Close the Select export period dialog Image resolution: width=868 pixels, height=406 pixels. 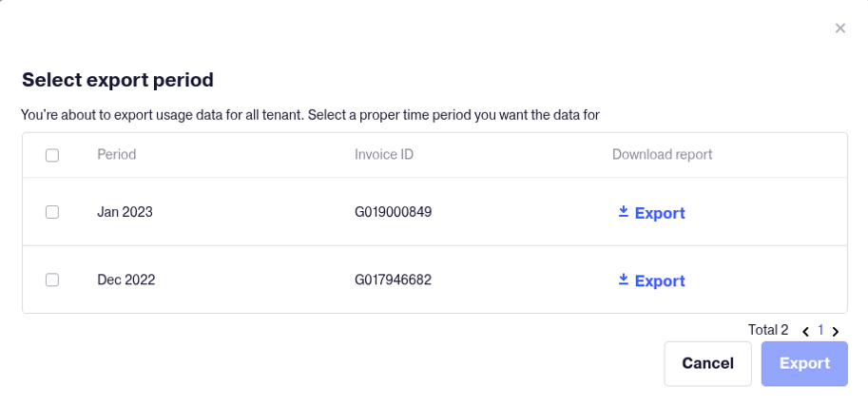839,29
